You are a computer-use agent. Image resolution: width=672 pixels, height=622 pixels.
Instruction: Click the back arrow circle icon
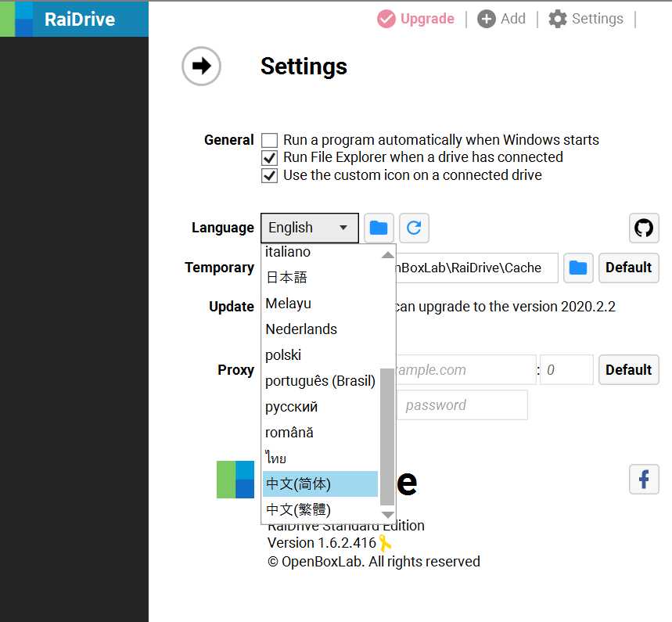coord(201,66)
